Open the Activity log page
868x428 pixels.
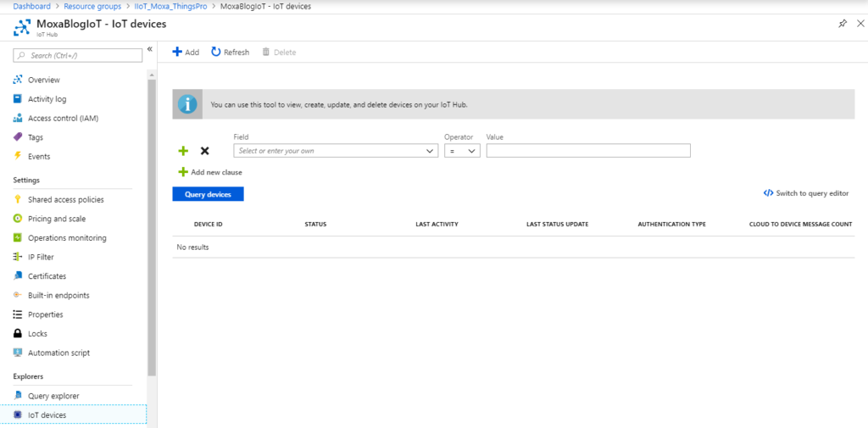47,99
